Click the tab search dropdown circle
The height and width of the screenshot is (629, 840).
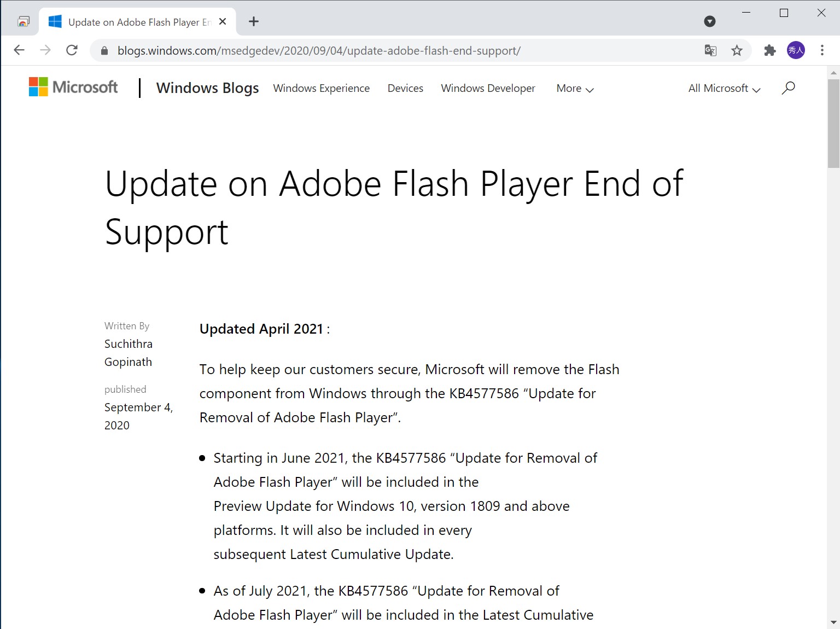point(710,22)
